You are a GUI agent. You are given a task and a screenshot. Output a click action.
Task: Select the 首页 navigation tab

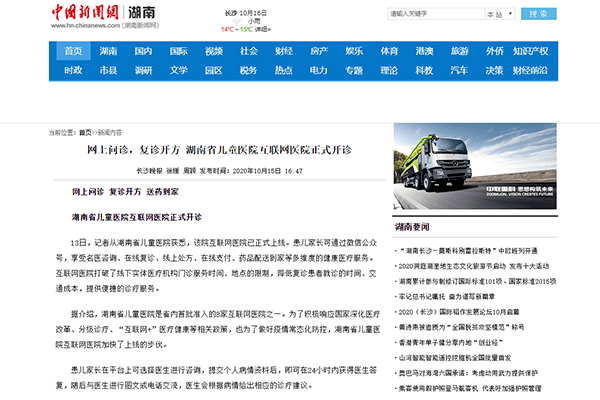pos(73,51)
